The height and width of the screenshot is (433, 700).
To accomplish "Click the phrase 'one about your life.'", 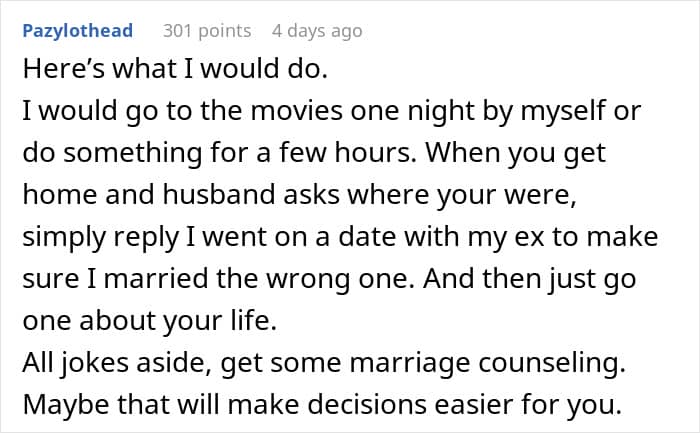I will tap(150, 321).
